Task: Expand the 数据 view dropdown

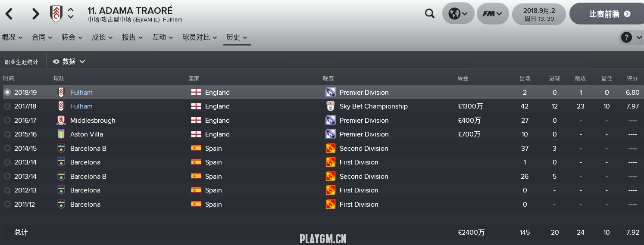Action: 69,62
